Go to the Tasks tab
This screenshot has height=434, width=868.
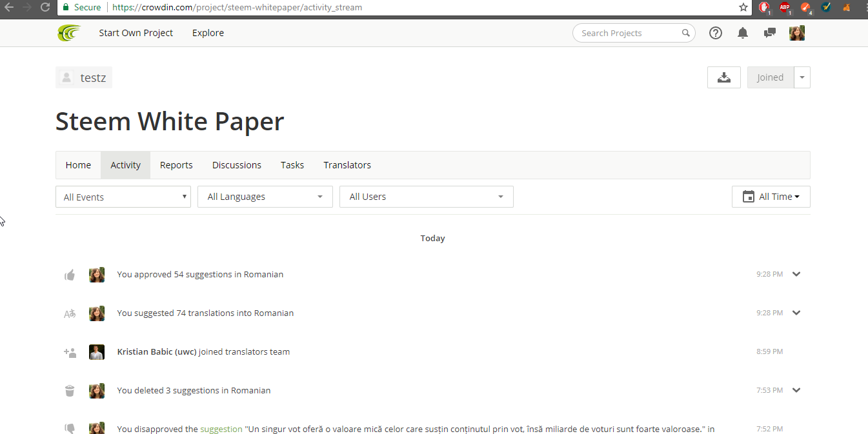tap(292, 165)
